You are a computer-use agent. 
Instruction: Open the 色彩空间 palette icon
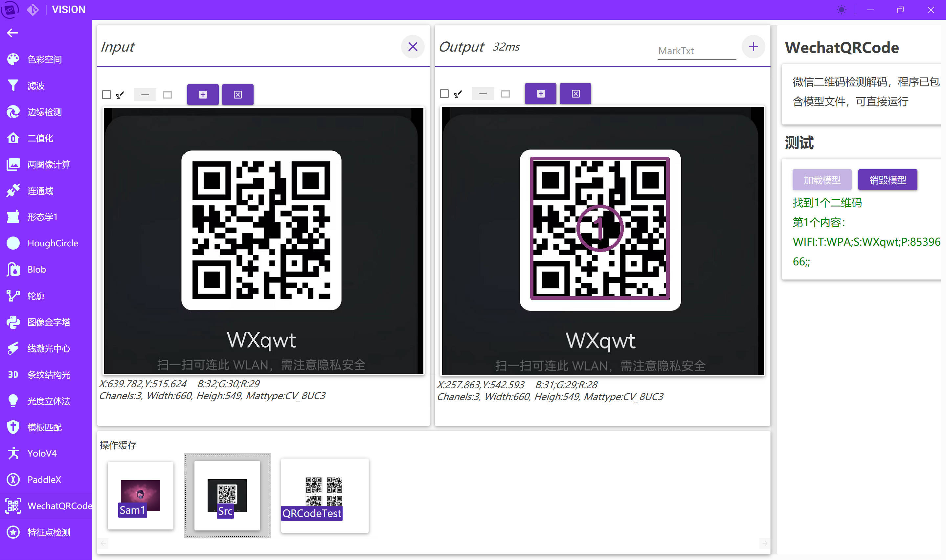[x=13, y=59]
